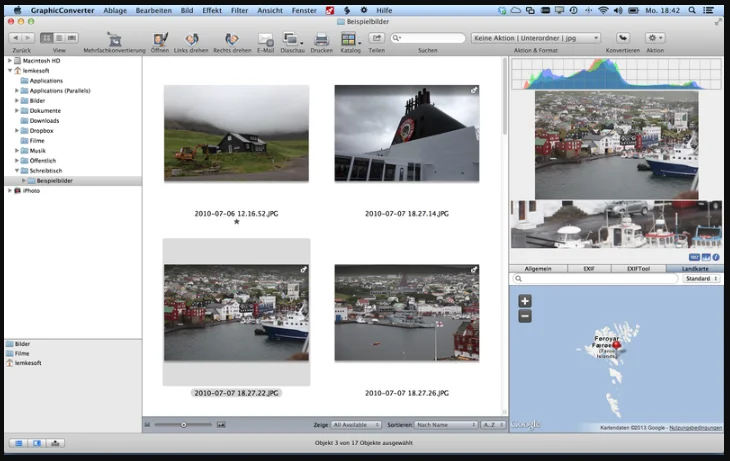Click the large thumbnail size icon
This screenshot has width=730, height=461.
pos(221,425)
